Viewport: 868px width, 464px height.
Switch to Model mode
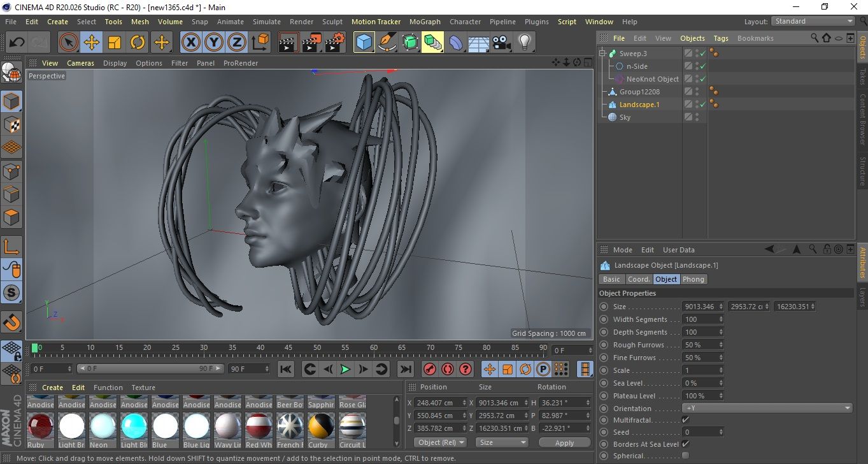(x=11, y=101)
